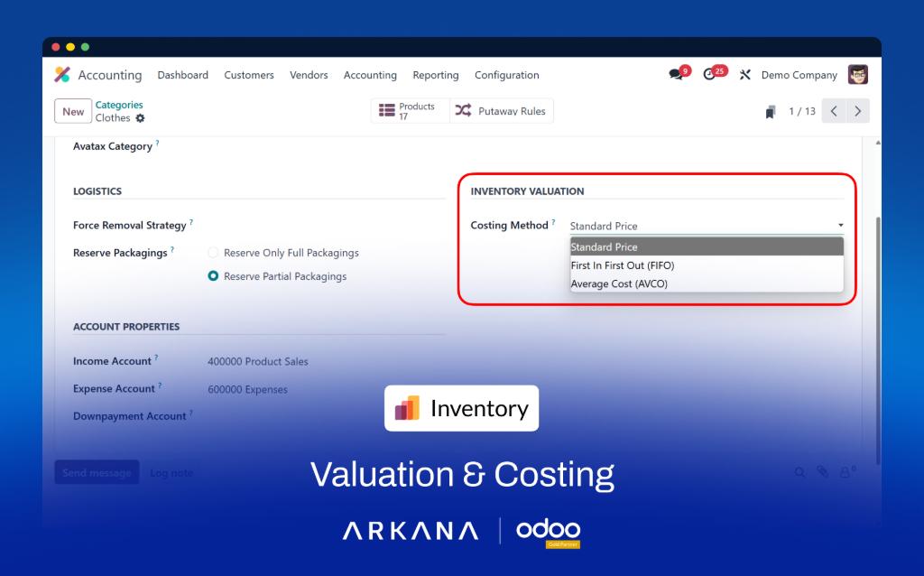The height and width of the screenshot is (576, 924).
Task: Click the Clothes category name
Action: [113, 118]
